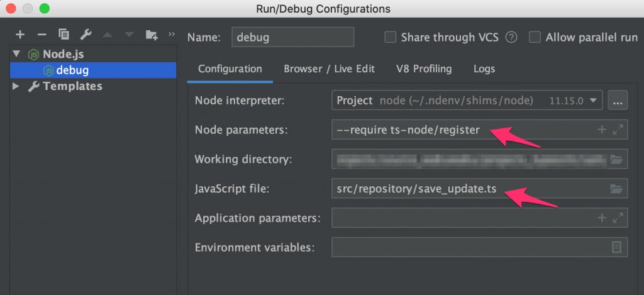Open defaults with the wrench icon
644x295 pixels.
pos(85,35)
